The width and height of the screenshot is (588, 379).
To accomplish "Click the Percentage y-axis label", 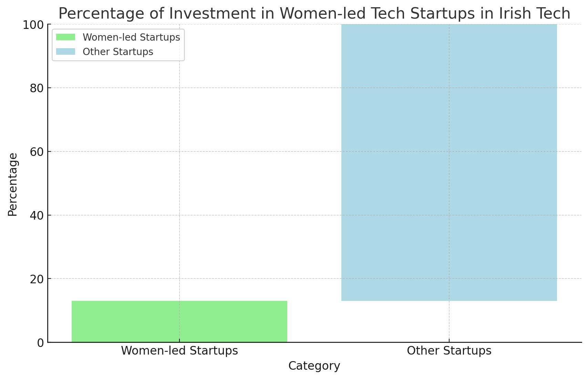I will [x=13, y=184].
